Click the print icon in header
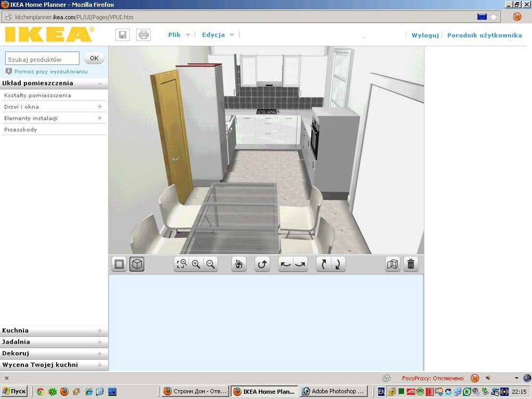The image size is (532, 399). [x=143, y=35]
